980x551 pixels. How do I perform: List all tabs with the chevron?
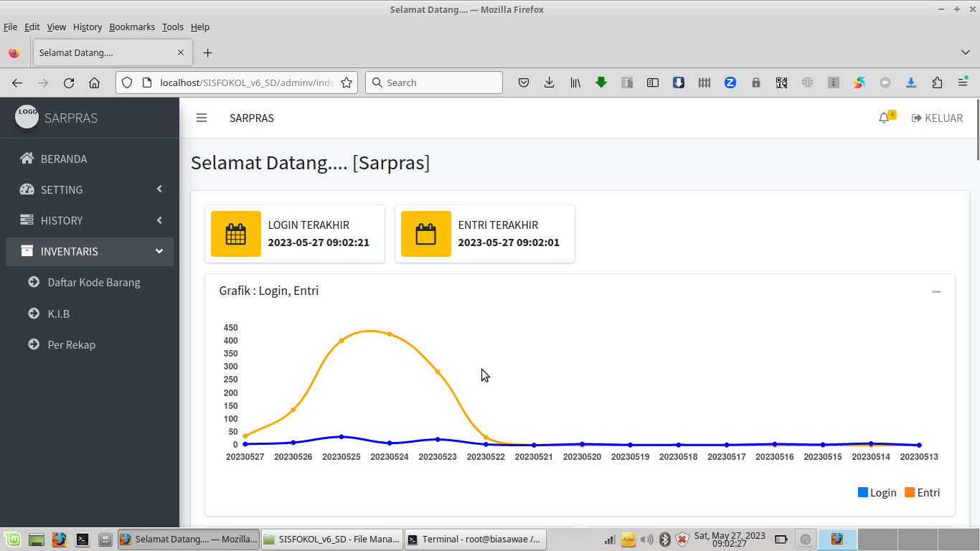pos(965,52)
